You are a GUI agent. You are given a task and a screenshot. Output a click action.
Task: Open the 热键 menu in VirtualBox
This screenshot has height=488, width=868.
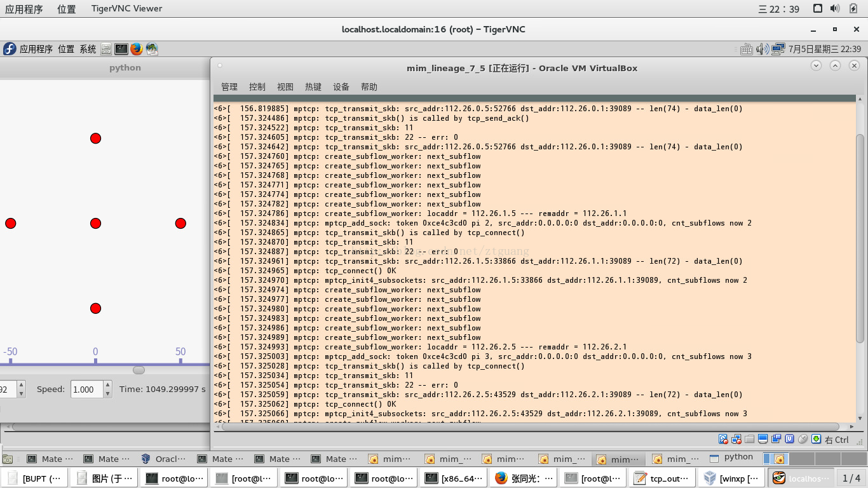[313, 87]
